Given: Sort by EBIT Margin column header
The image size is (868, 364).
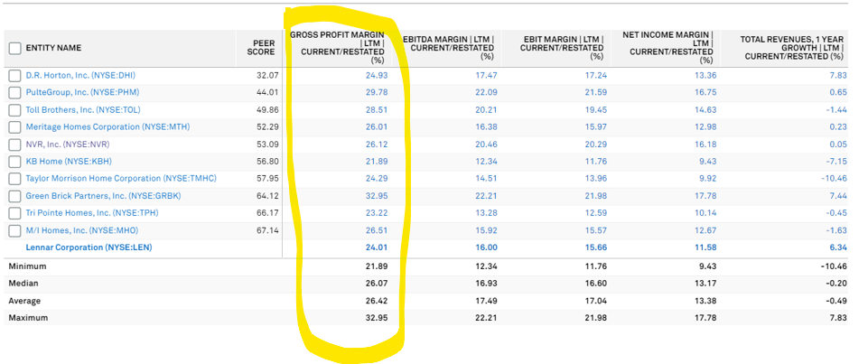Looking at the screenshot, I should click(x=560, y=48).
